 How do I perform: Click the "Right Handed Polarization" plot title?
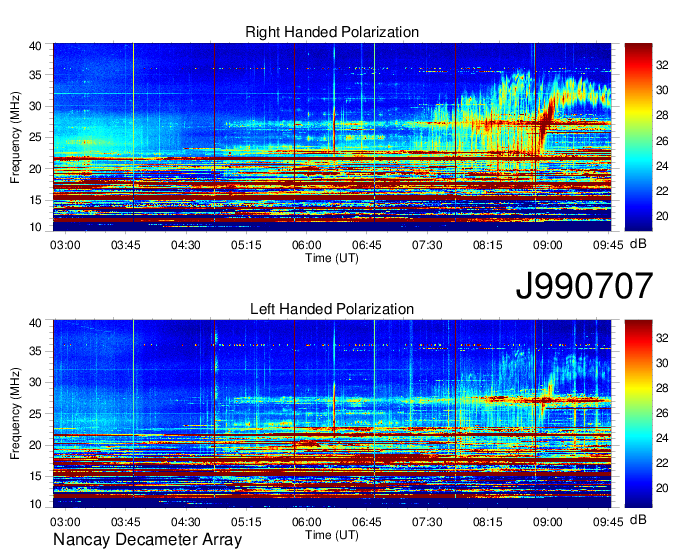click(332, 32)
